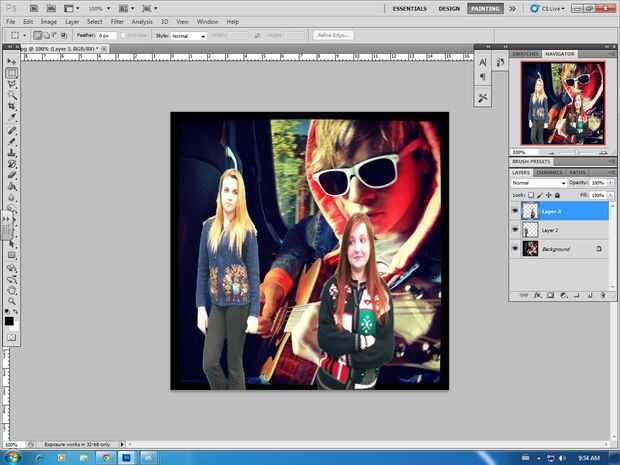Viewport: 620px width, 465px height.
Task: Select the Rectangular Marquee tool
Action: [12, 73]
